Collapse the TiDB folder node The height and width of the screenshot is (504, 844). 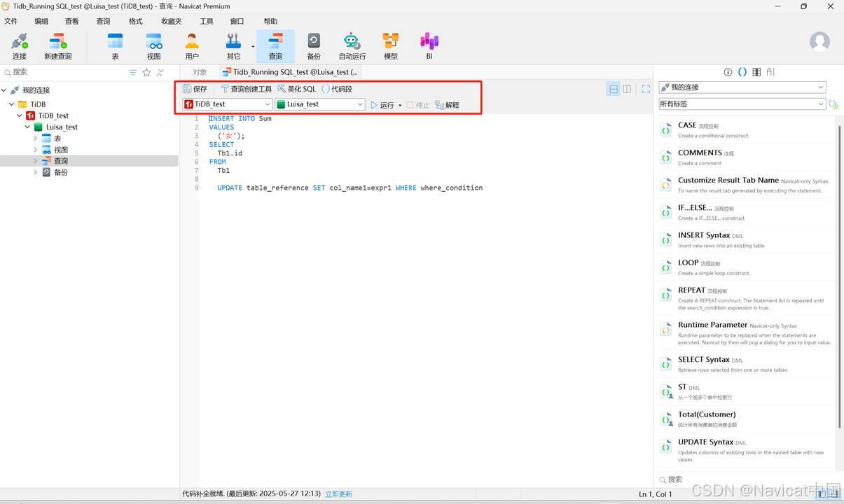11,104
